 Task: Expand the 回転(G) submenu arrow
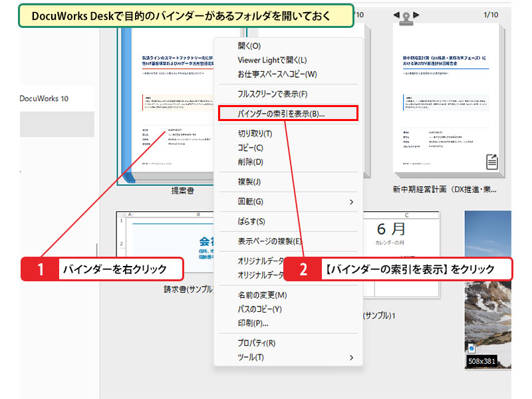coord(352,202)
